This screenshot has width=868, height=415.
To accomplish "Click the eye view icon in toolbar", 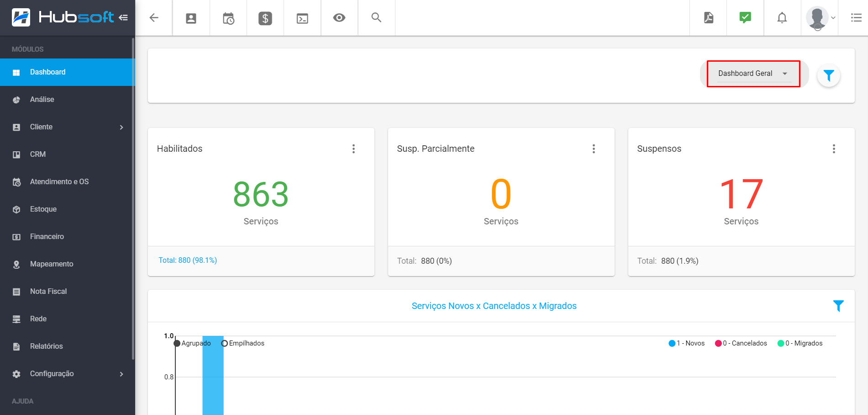I will (339, 17).
